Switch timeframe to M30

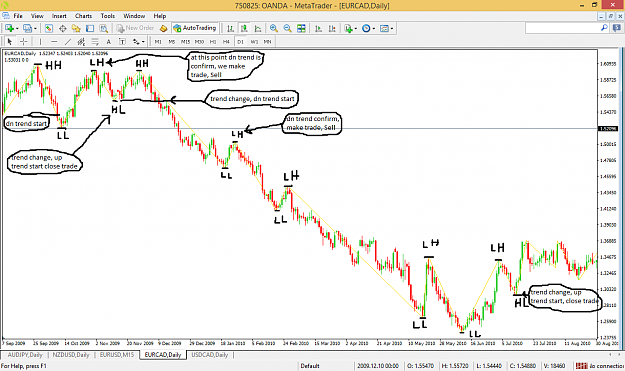[x=199, y=41]
